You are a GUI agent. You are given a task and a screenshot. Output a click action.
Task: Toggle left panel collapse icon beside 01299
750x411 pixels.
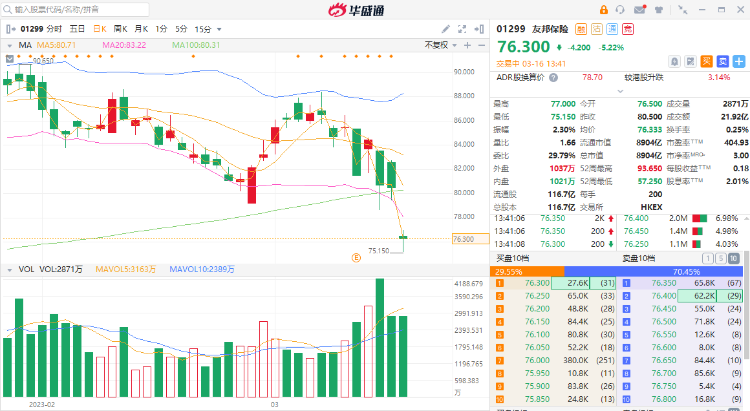pos(11,29)
